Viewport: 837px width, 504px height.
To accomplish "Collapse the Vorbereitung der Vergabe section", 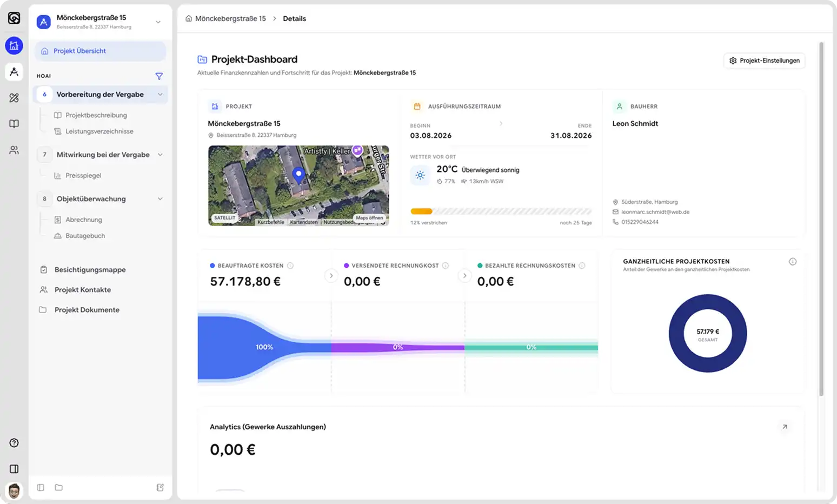I will [x=160, y=95].
